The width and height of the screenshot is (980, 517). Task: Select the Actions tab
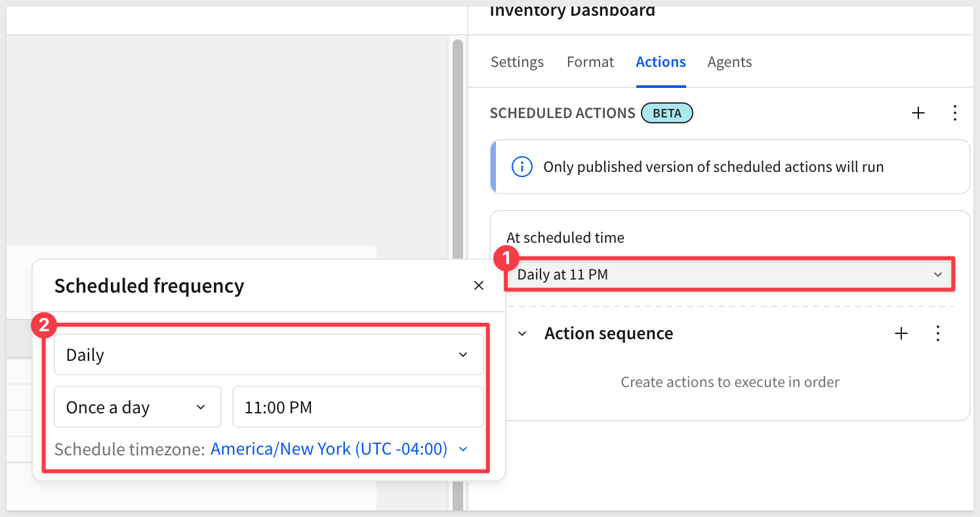click(661, 62)
